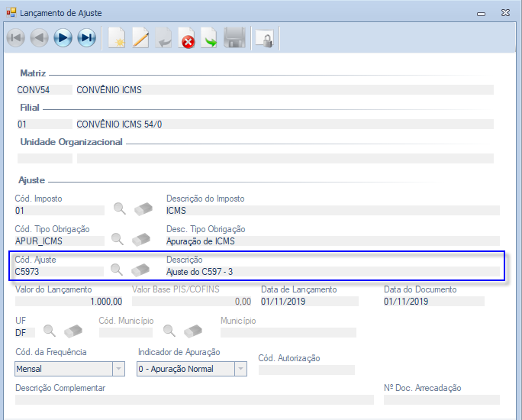The image size is (522, 420).
Task: Create new record document icon
Action: [117, 37]
